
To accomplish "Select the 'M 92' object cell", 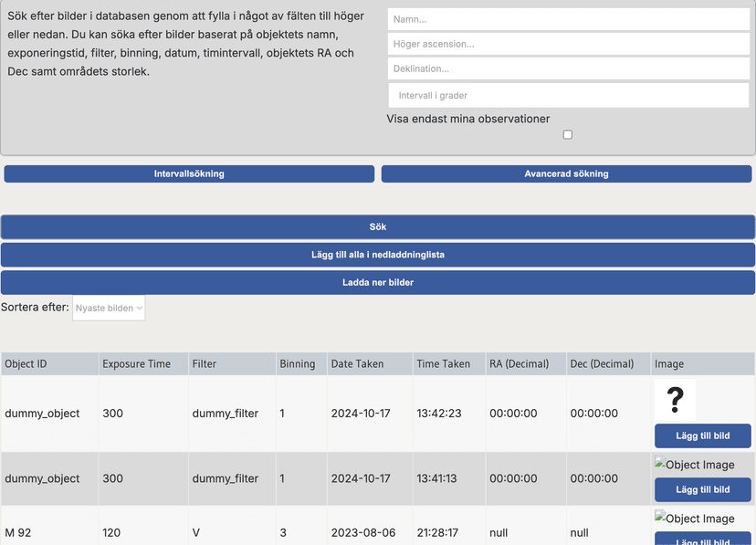I will coord(18,532).
